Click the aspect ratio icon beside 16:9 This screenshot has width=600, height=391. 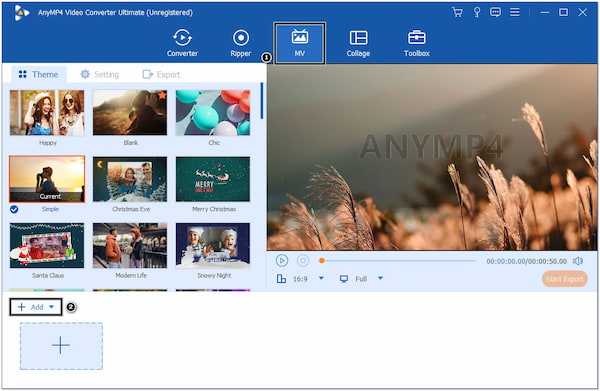pos(281,279)
